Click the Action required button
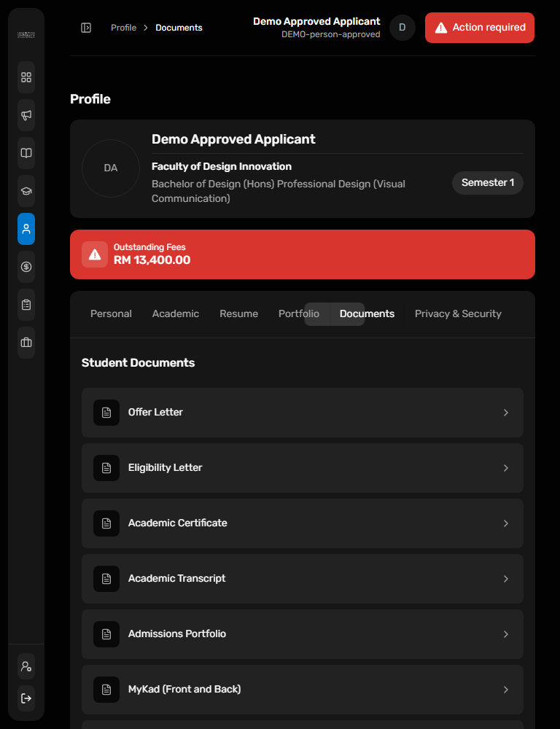The width and height of the screenshot is (560, 729). pyautogui.click(x=480, y=28)
